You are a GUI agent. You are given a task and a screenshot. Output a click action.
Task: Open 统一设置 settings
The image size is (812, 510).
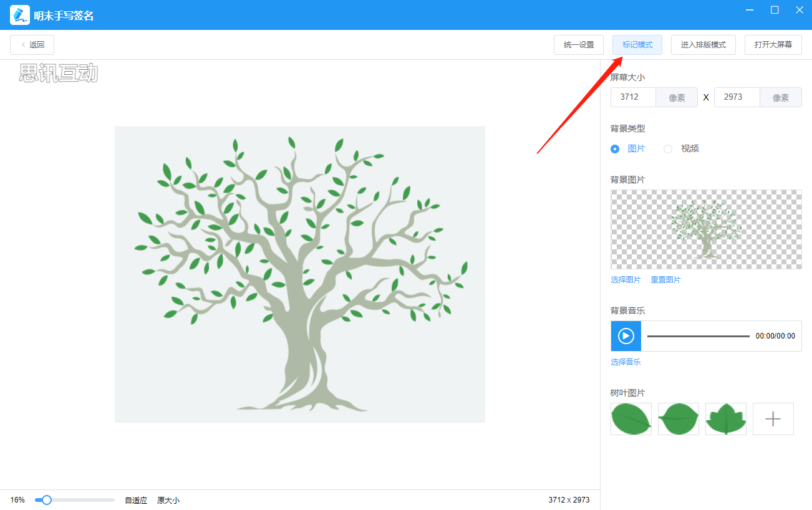tap(578, 45)
